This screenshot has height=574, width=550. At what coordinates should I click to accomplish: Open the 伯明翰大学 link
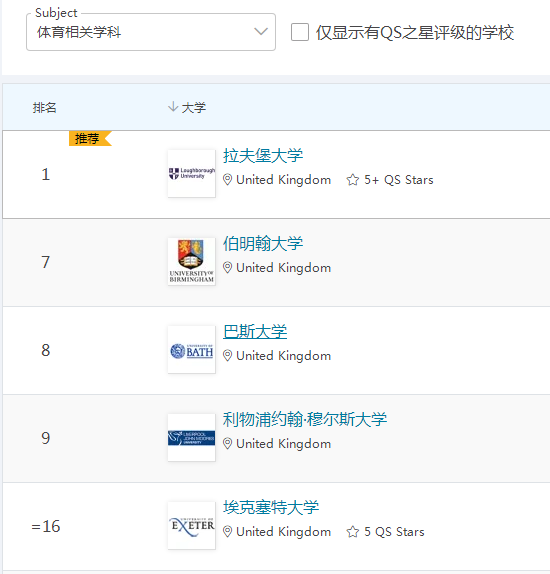[x=263, y=243]
